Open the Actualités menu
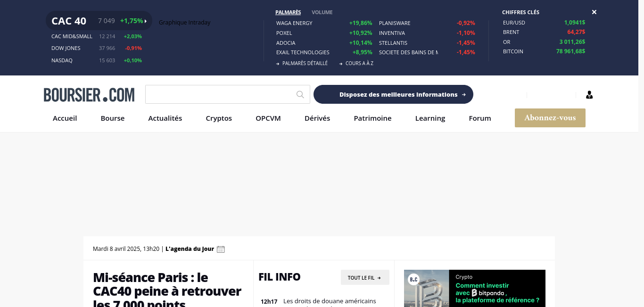Image resolution: width=644 pixels, height=307 pixels. click(165, 118)
